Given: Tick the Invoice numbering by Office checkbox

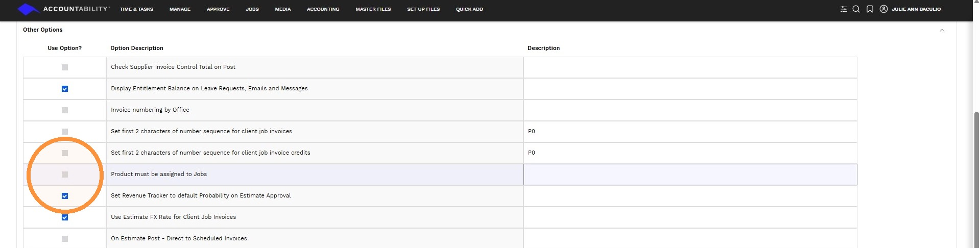Looking at the screenshot, I should 65,110.
